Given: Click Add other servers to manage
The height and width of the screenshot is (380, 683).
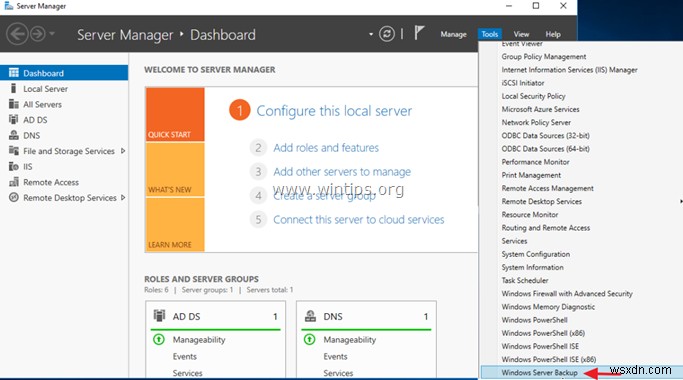Looking at the screenshot, I should 342,172.
